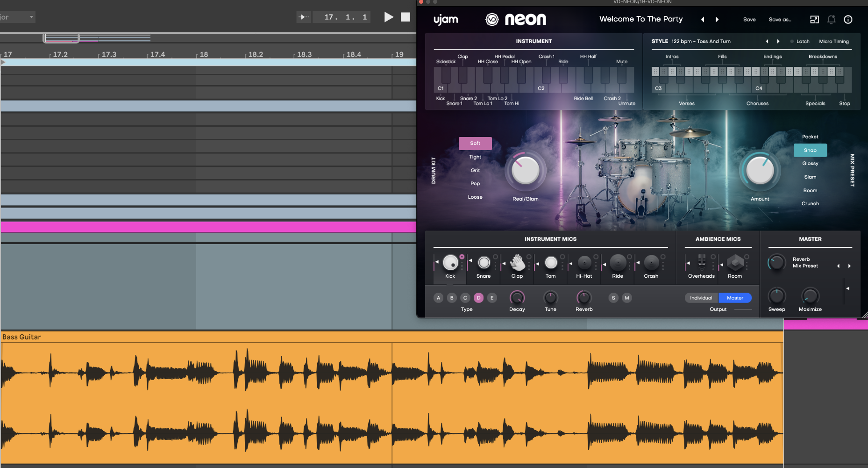Screen dimensions: 868x468
Task: Click Save in Neon header
Action: coord(749,20)
